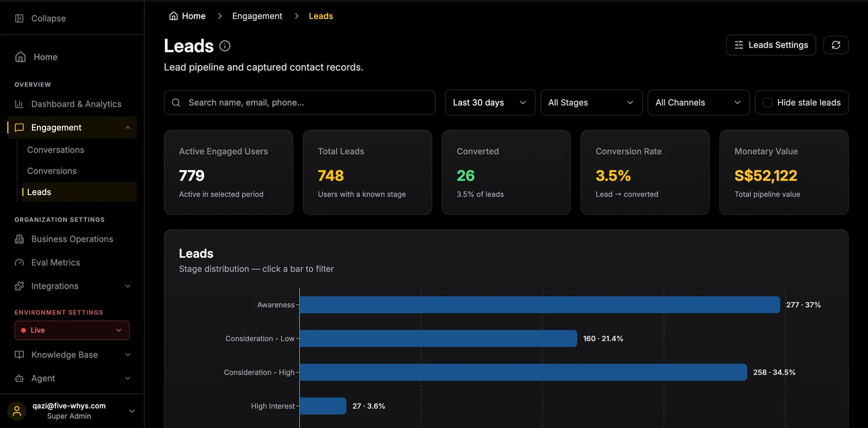Open the account menu chevron
Viewport: 868px width, 428px height.
pyautogui.click(x=132, y=411)
